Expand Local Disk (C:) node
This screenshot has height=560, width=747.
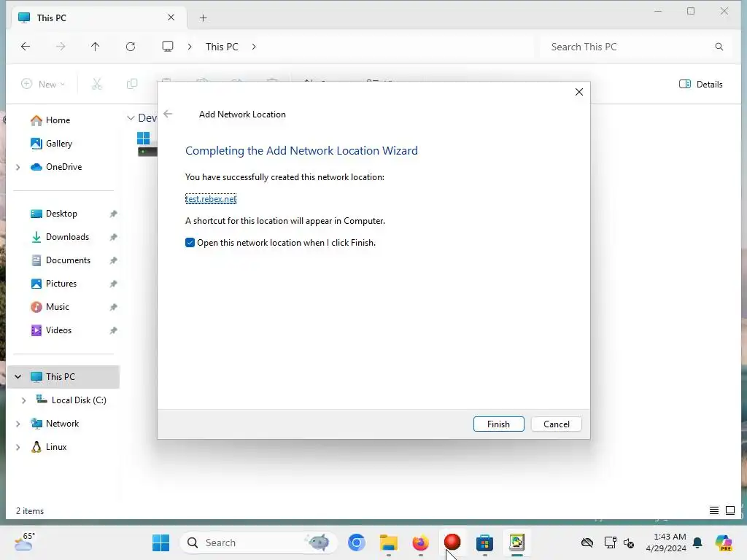[24, 400]
